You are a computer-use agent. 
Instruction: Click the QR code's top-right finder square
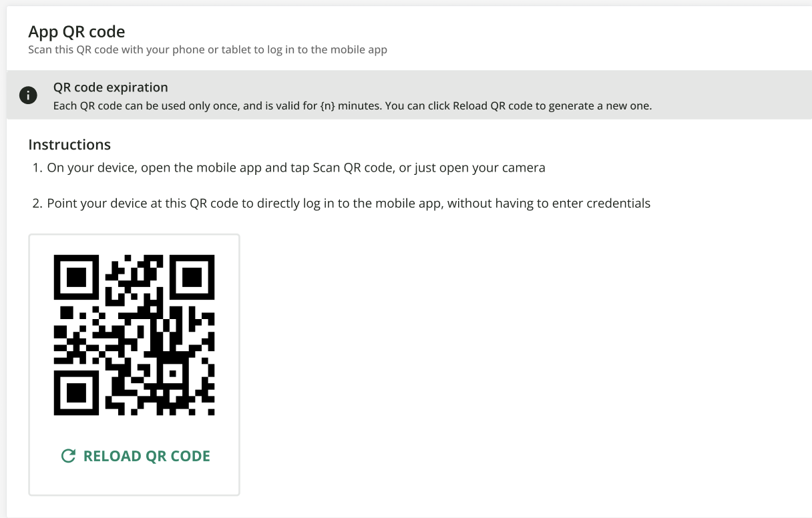click(x=192, y=277)
